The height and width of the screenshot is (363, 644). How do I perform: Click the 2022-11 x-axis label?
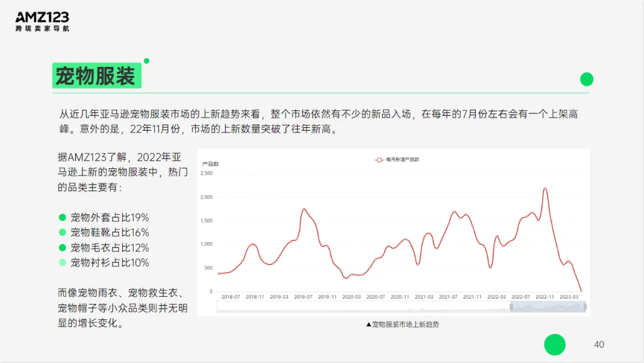click(544, 297)
